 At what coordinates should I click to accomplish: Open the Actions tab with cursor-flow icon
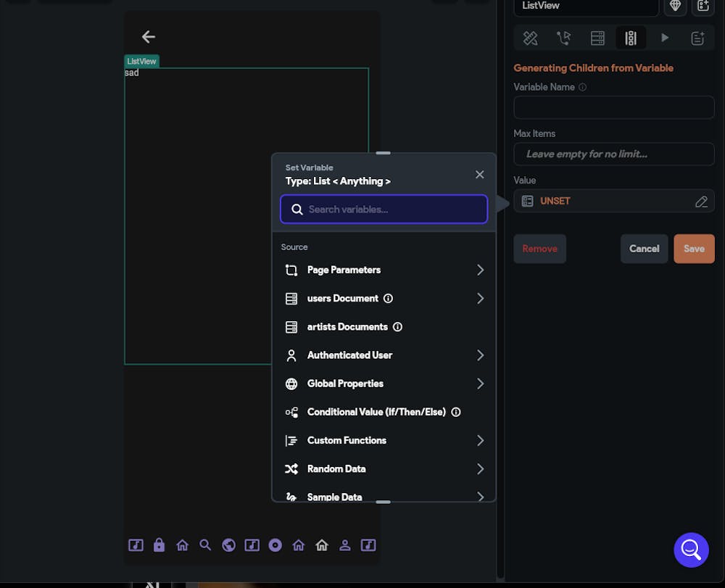[563, 38]
